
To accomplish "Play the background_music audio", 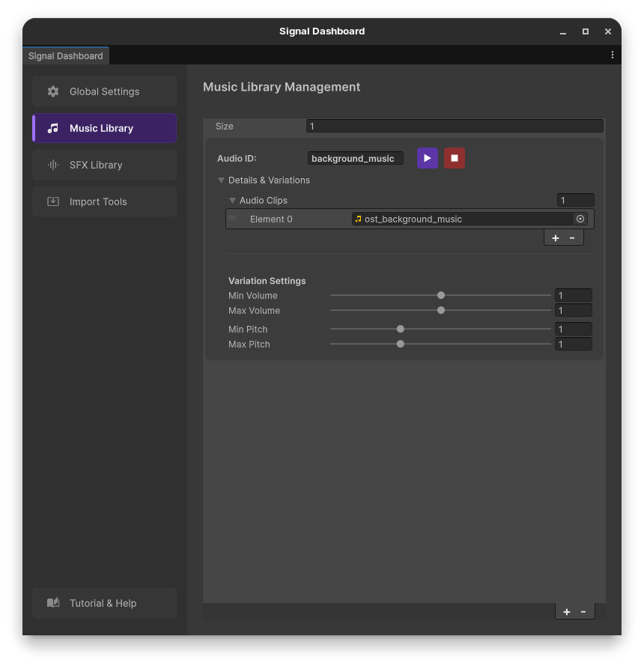I will coord(428,158).
